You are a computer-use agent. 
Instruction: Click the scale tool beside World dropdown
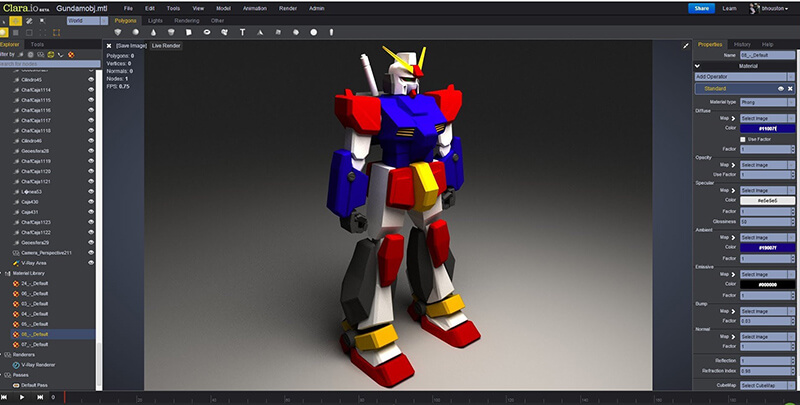[42, 21]
